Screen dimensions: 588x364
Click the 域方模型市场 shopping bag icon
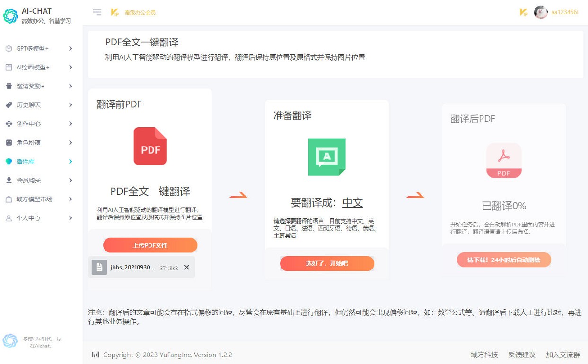(x=9, y=199)
